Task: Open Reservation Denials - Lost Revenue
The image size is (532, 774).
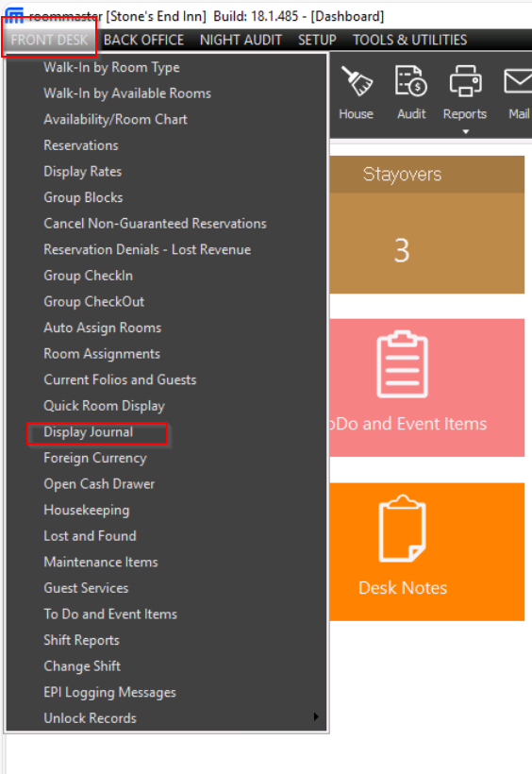Action: 147,249
